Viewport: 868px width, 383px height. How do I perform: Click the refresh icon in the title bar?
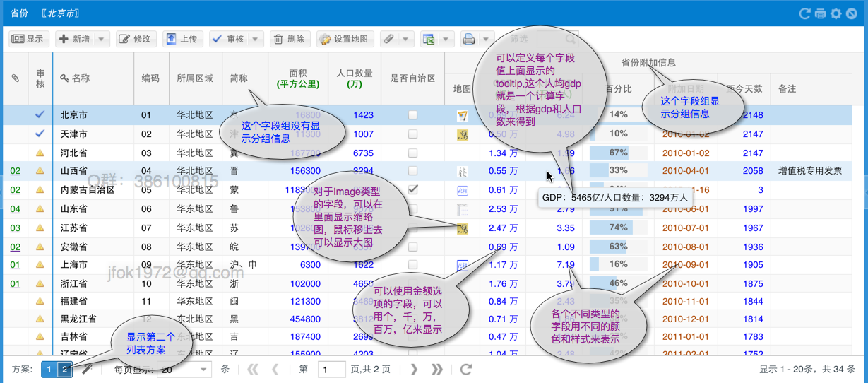point(805,13)
